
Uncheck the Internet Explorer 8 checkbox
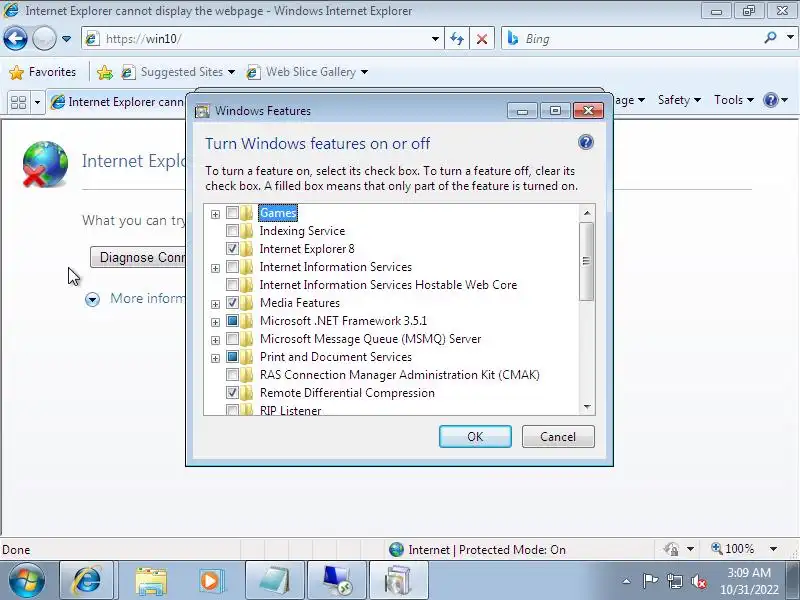tap(232, 248)
